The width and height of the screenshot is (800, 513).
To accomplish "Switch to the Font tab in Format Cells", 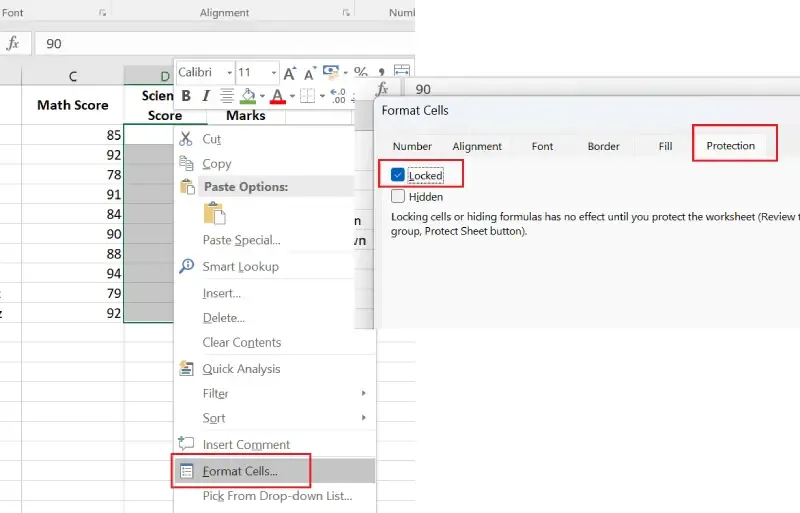I will coord(542,146).
